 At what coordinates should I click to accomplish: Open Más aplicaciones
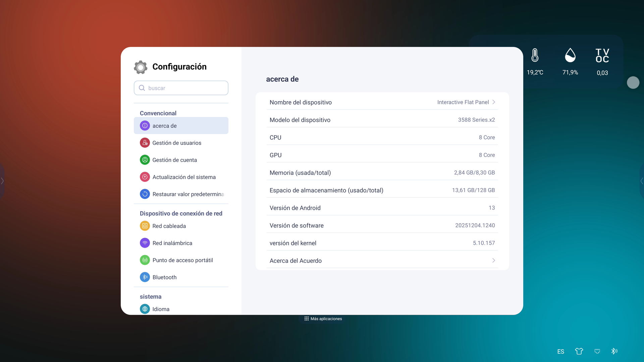[323, 319]
